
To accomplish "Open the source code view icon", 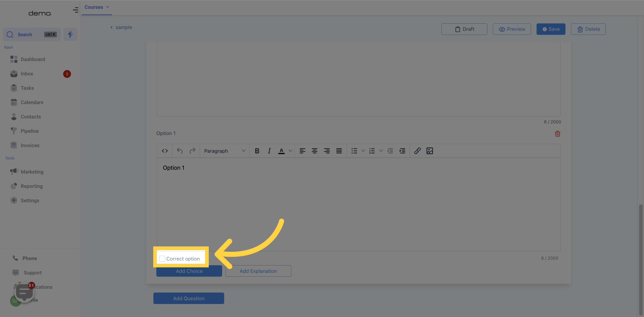I will (x=165, y=151).
